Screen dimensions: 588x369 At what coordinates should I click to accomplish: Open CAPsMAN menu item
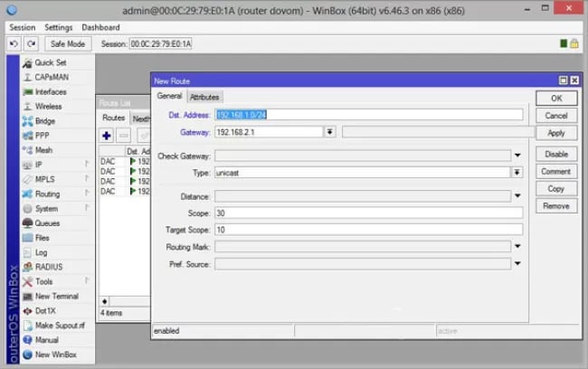(x=52, y=77)
